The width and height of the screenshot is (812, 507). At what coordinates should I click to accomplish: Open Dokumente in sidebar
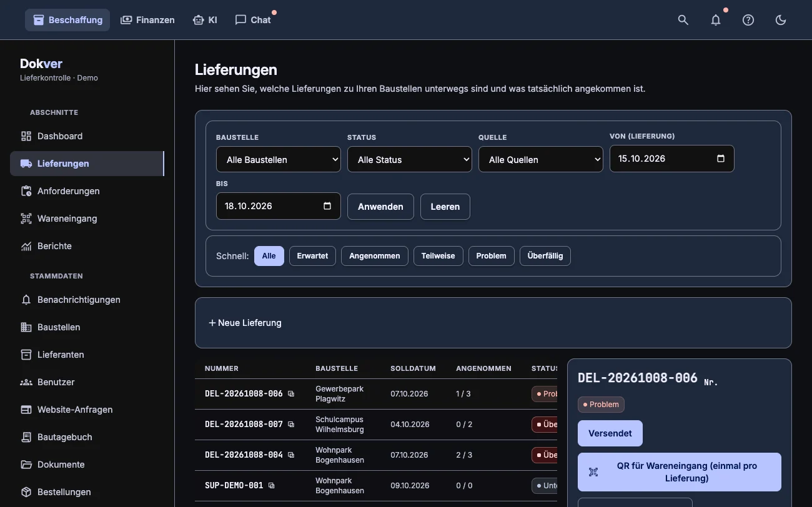click(87, 465)
